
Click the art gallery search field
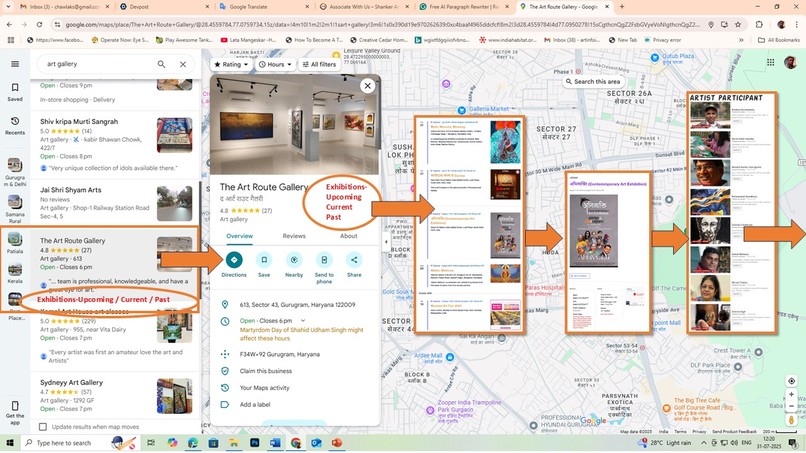click(98, 64)
